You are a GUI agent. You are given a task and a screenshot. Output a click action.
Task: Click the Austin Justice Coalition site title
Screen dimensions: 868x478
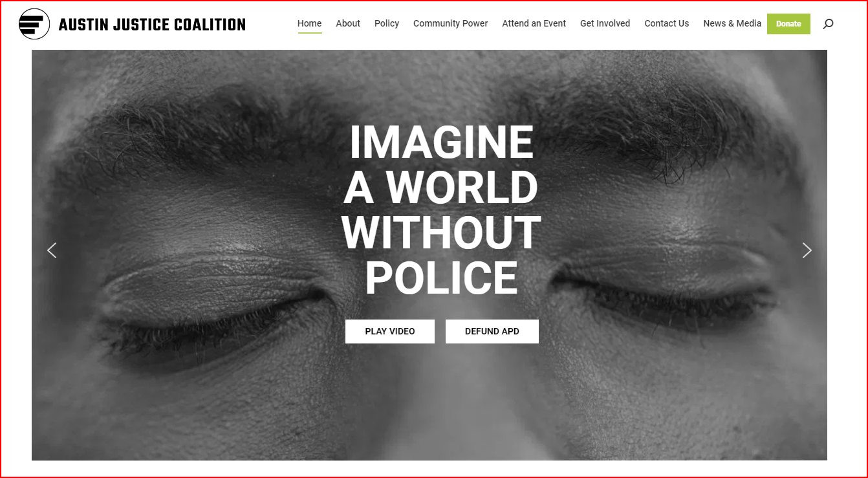point(152,25)
